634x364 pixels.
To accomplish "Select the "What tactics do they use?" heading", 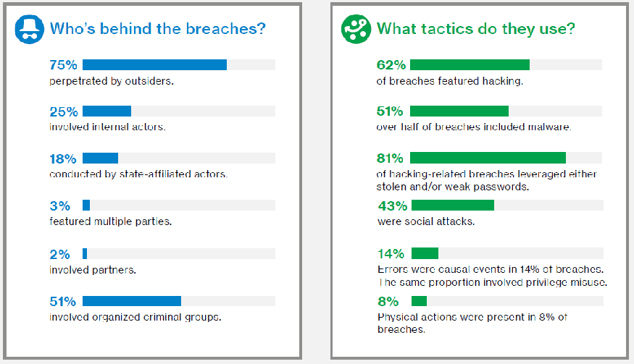I will [x=475, y=29].
